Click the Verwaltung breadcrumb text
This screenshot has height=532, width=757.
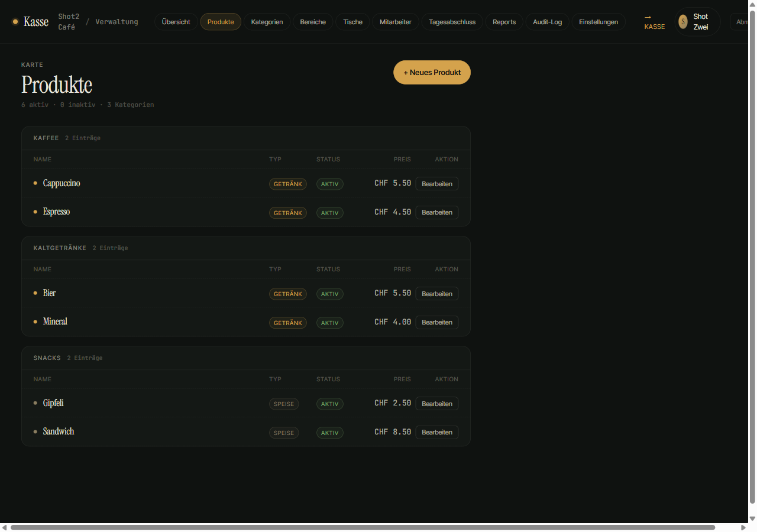click(117, 22)
